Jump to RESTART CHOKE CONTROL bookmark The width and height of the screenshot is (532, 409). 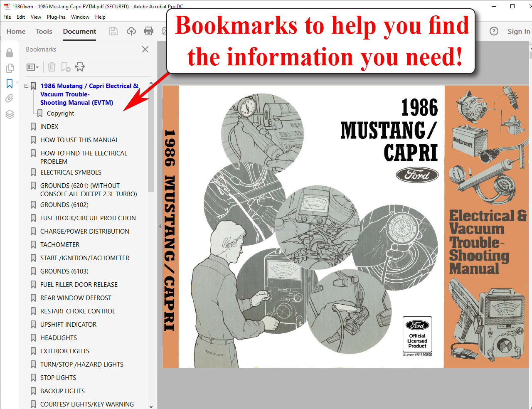(x=78, y=311)
